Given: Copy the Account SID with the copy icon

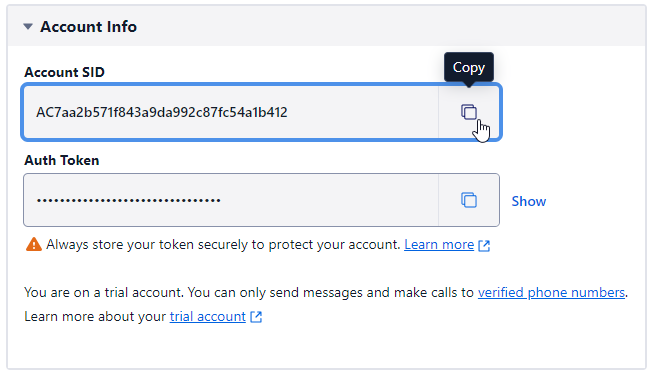Looking at the screenshot, I should point(469,112).
